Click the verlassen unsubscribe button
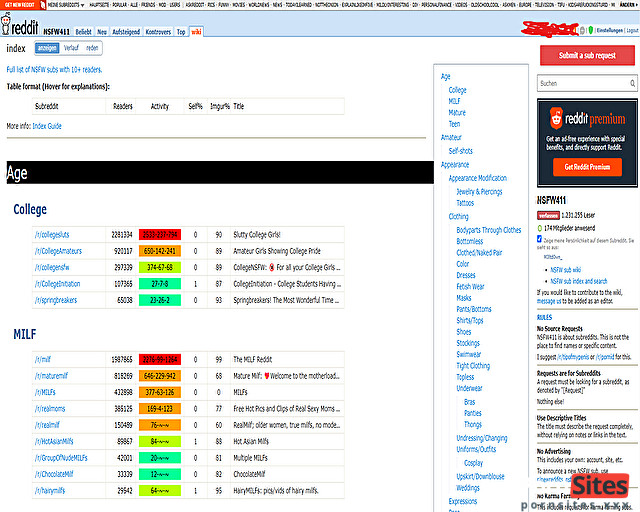 click(548, 216)
